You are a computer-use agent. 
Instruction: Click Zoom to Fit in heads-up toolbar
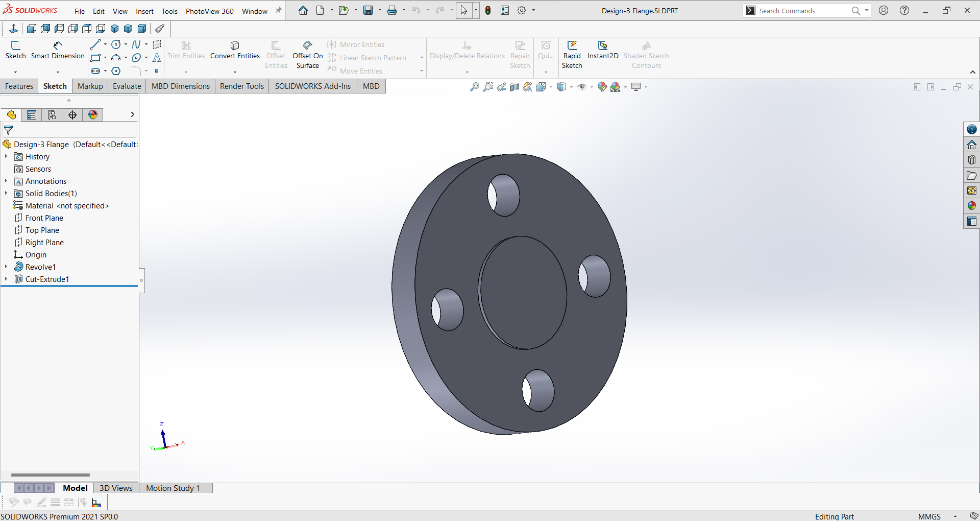[x=475, y=87]
